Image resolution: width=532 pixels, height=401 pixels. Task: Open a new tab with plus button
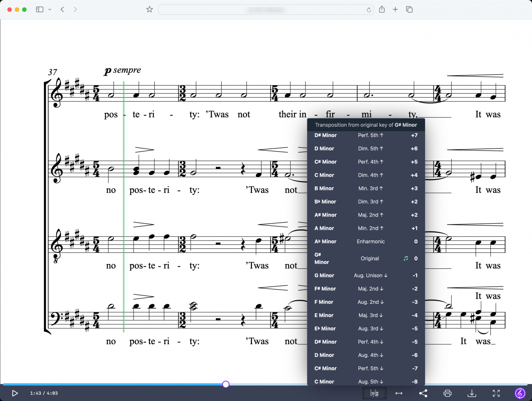pyautogui.click(x=395, y=9)
